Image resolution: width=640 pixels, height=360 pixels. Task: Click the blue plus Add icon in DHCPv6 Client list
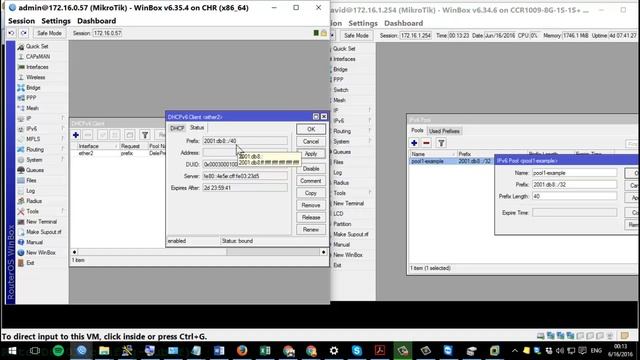click(76, 135)
